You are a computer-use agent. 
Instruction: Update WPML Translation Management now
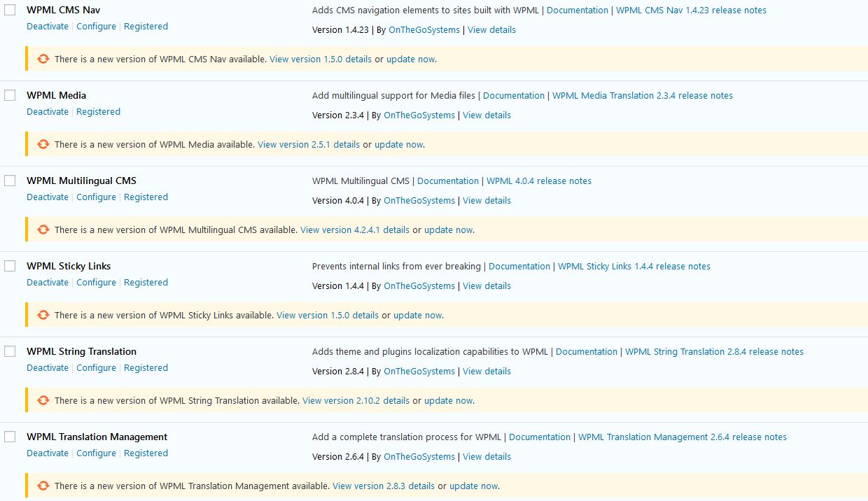[473, 486]
